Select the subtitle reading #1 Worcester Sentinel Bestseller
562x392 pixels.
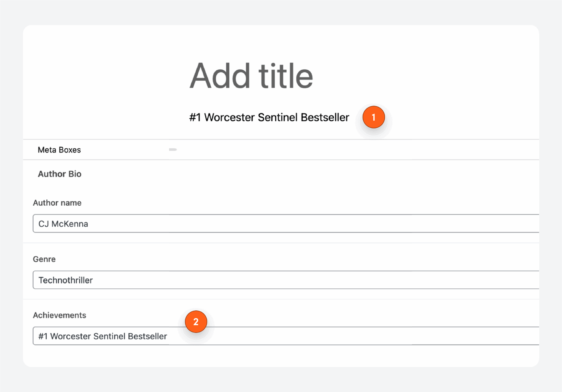pyautogui.click(x=269, y=117)
